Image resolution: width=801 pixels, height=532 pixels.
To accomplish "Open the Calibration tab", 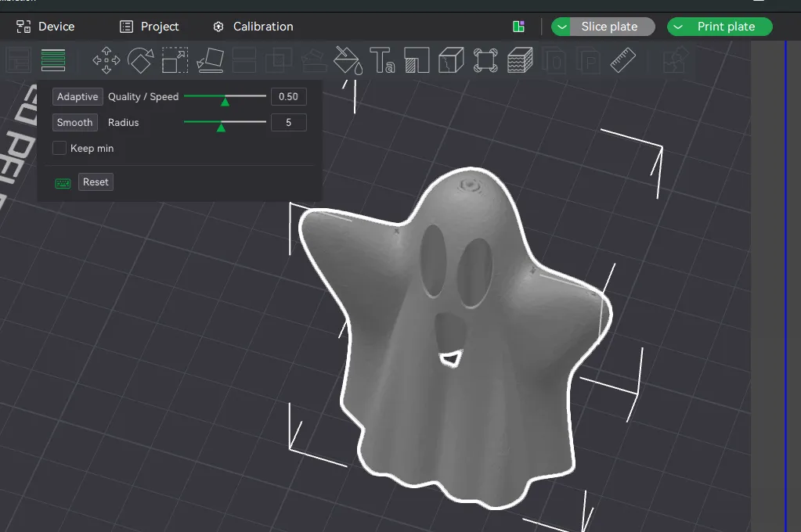I will point(254,27).
